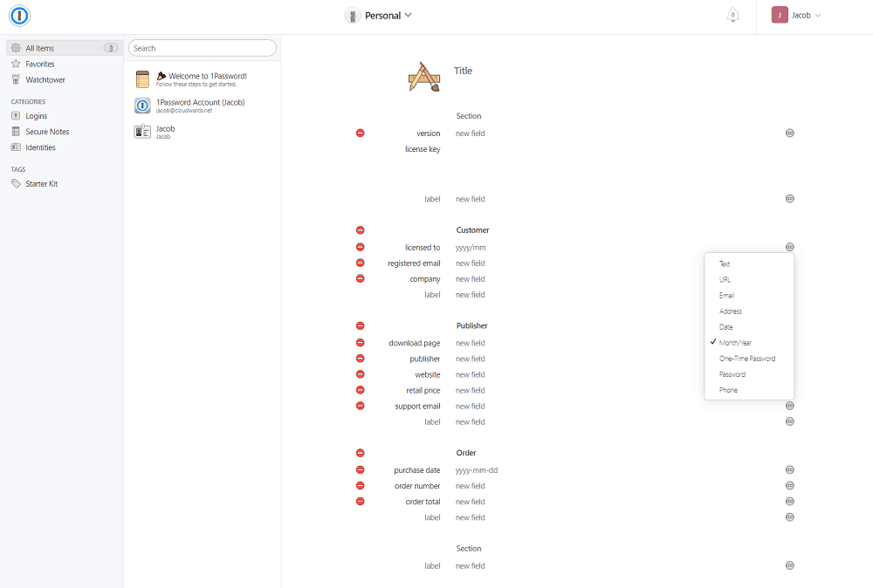Open field type menu for licensed to
The image size is (873, 588).
tap(789, 247)
